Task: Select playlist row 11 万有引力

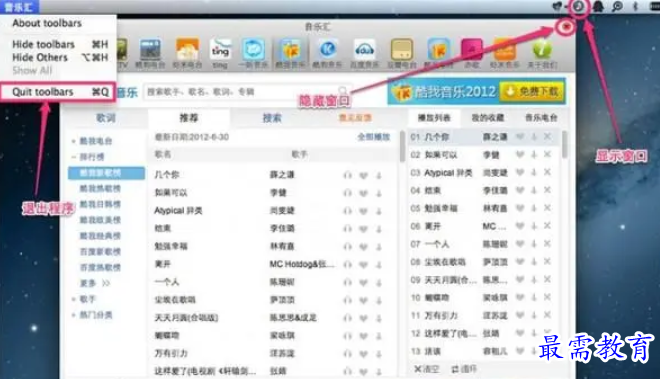Action: [x=483, y=315]
